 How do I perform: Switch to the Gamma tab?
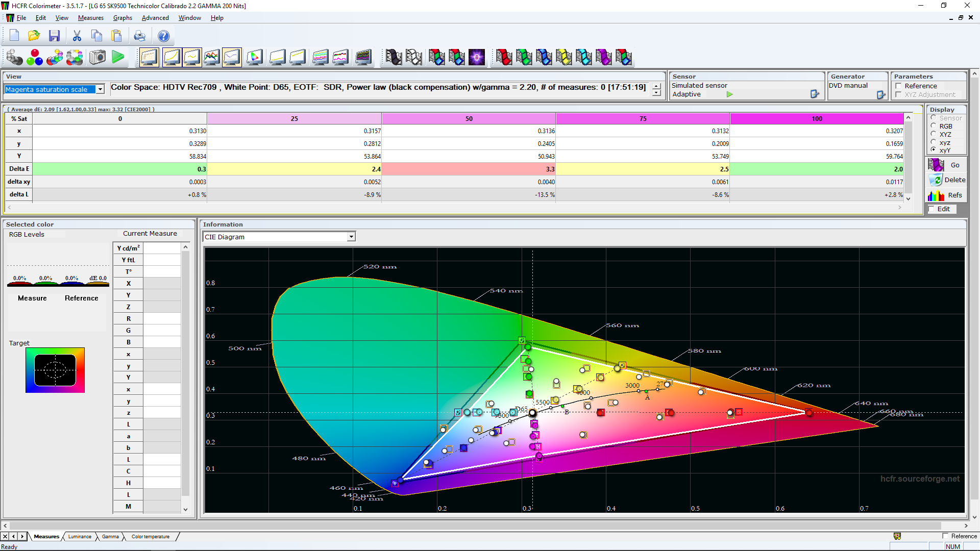(110, 537)
